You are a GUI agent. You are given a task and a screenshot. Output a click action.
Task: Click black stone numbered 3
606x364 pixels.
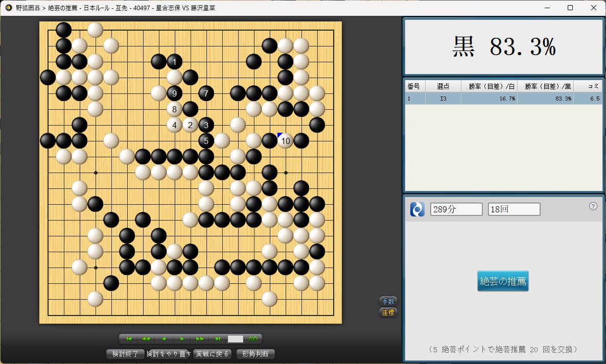(x=206, y=125)
